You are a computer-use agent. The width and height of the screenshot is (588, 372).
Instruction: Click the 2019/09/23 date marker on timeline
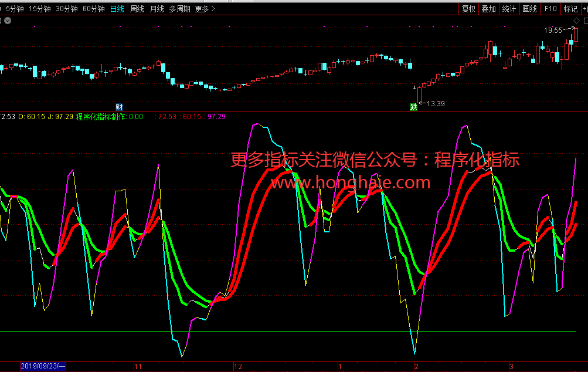point(43,366)
